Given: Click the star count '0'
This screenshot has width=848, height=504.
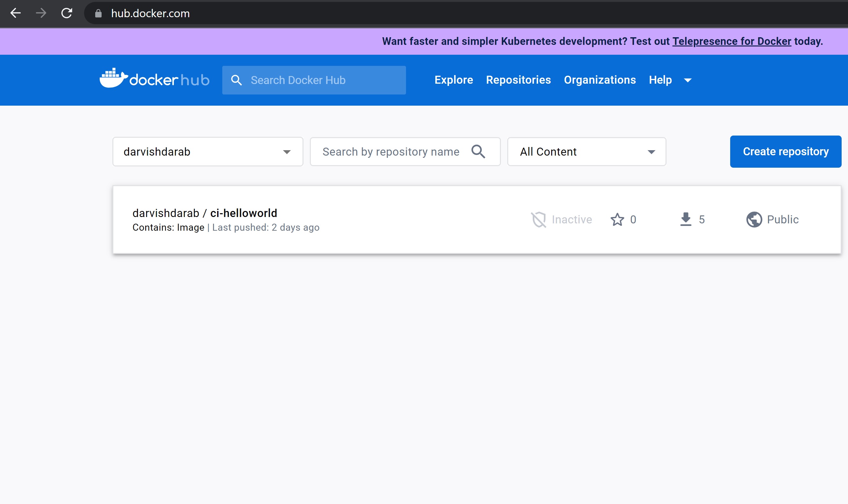Looking at the screenshot, I should (633, 220).
